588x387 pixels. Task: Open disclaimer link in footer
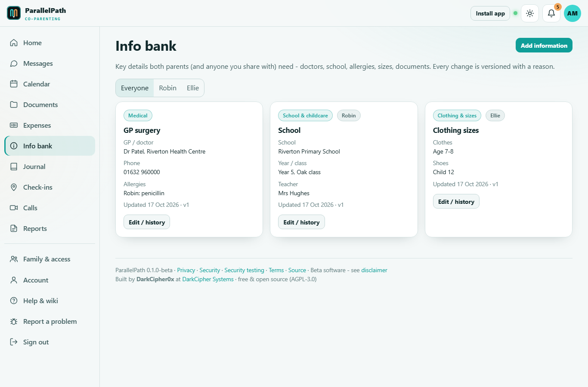coord(374,270)
